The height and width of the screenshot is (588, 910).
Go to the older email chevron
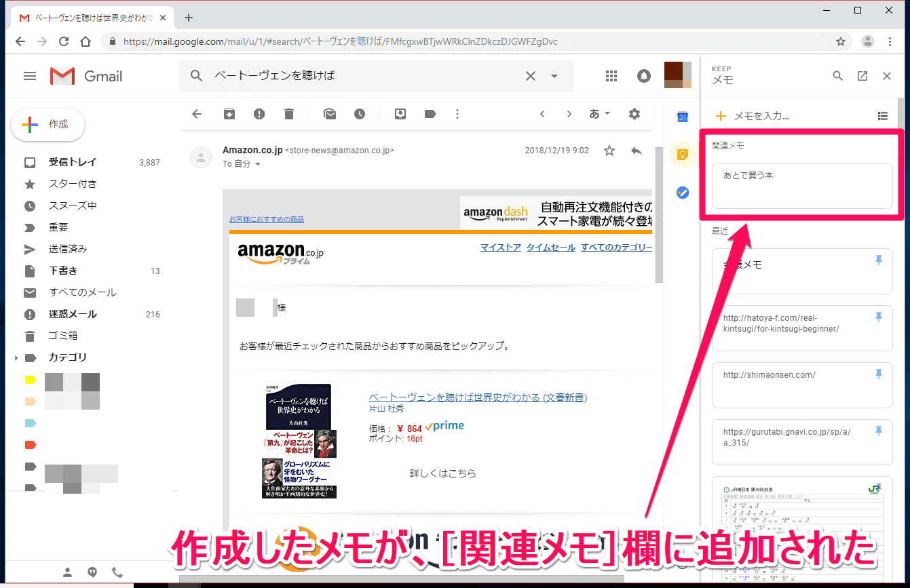[x=569, y=114]
